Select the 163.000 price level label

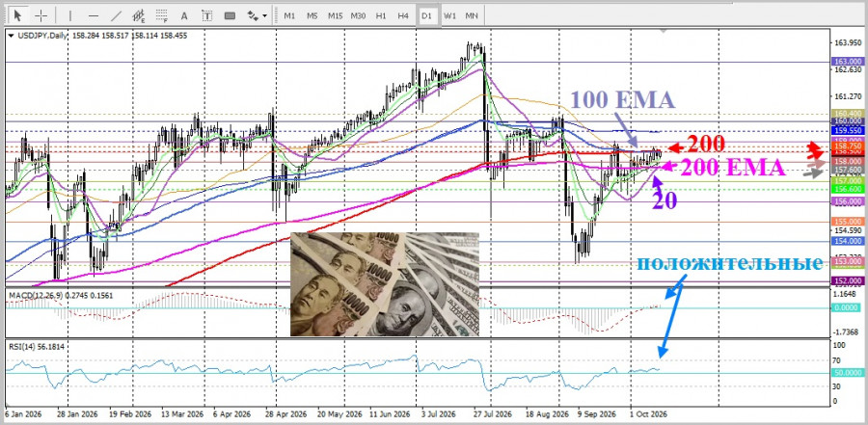coord(848,62)
